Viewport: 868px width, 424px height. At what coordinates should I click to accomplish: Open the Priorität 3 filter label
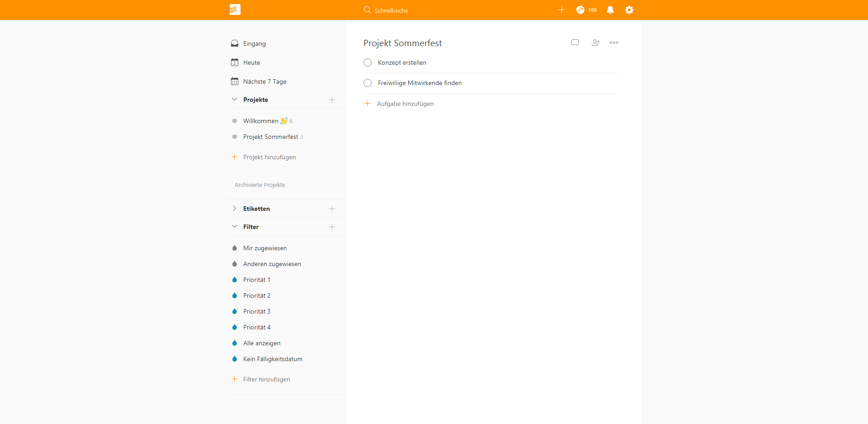pyautogui.click(x=257, y=311)
